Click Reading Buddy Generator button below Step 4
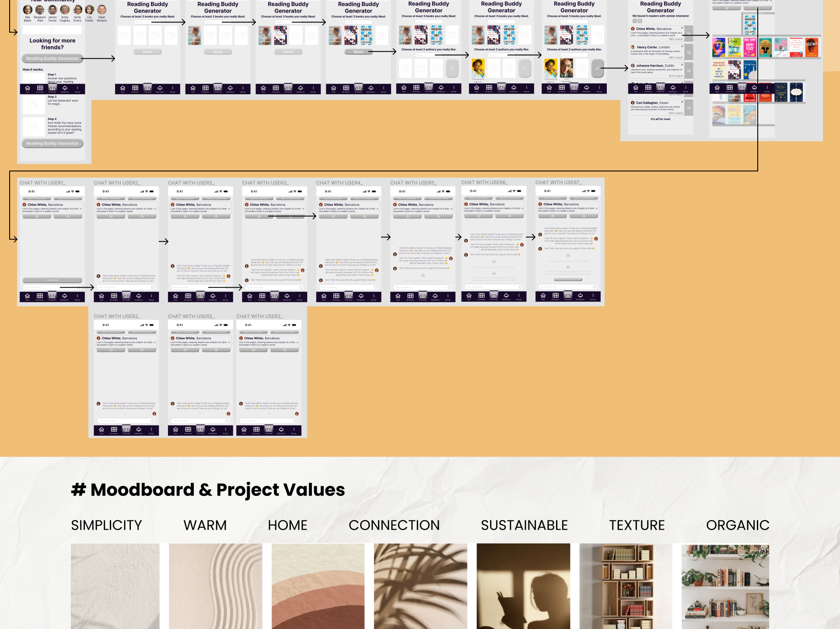This screenshot has width=840, height=629. coord(52,143)
